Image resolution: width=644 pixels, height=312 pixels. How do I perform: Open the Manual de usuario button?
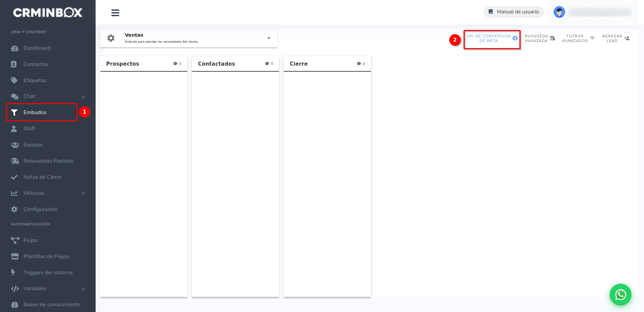(x=514, y=12)
